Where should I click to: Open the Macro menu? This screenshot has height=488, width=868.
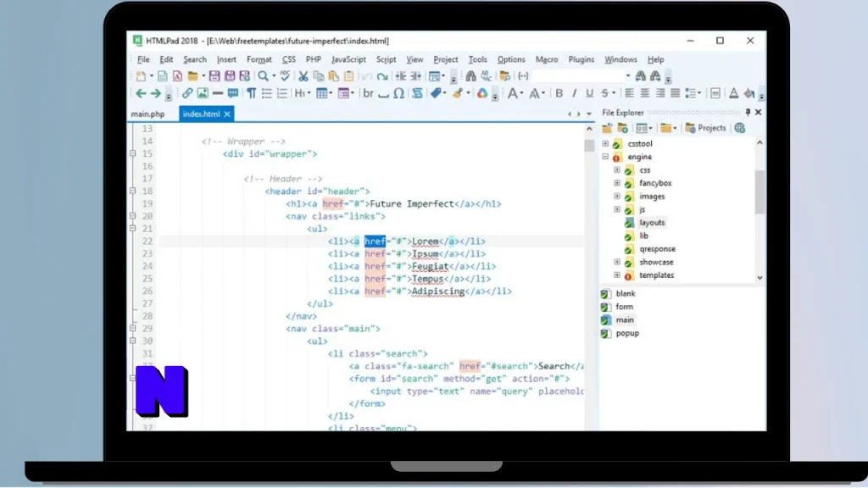tap(547, 59)
